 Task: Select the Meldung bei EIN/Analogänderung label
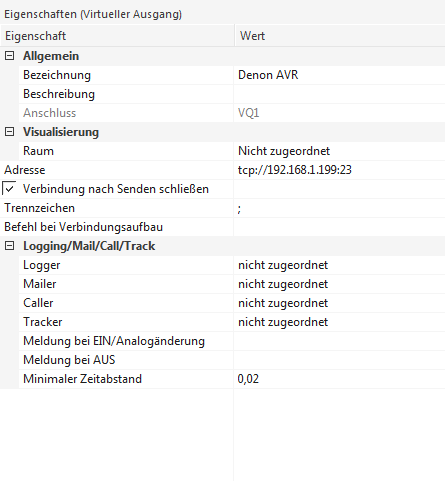[x=114, y=341]
